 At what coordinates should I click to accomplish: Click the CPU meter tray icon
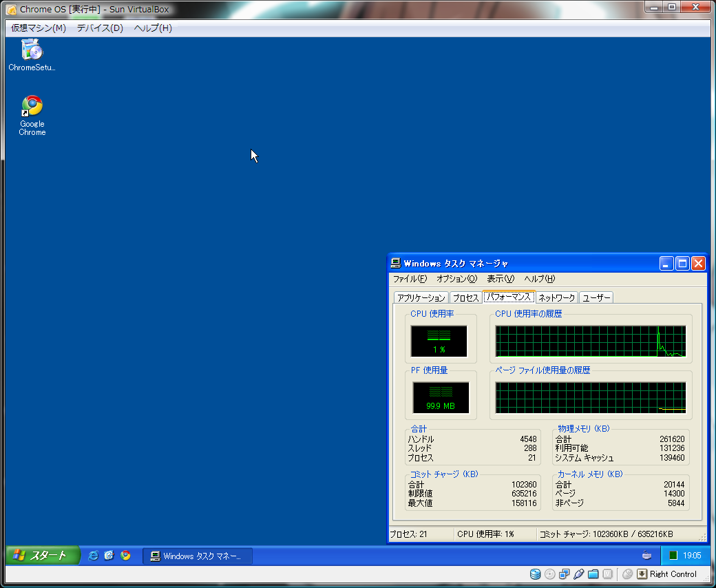673,556
